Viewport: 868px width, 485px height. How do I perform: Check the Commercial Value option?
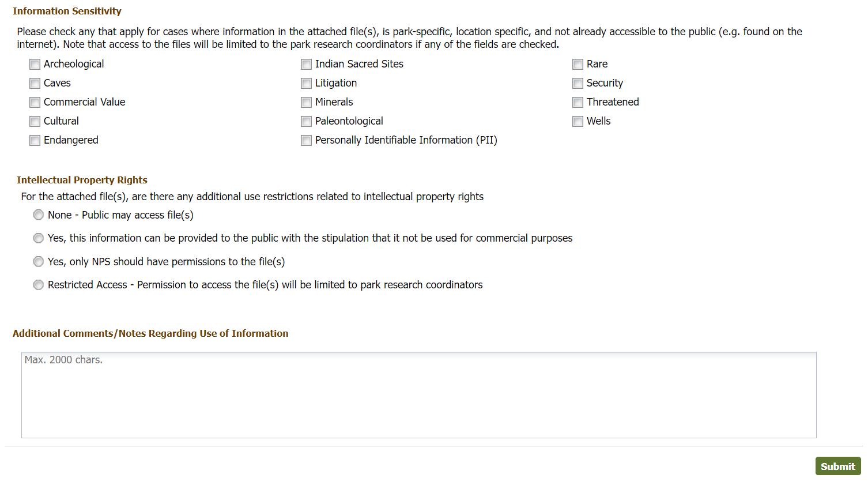pos(35,102)
